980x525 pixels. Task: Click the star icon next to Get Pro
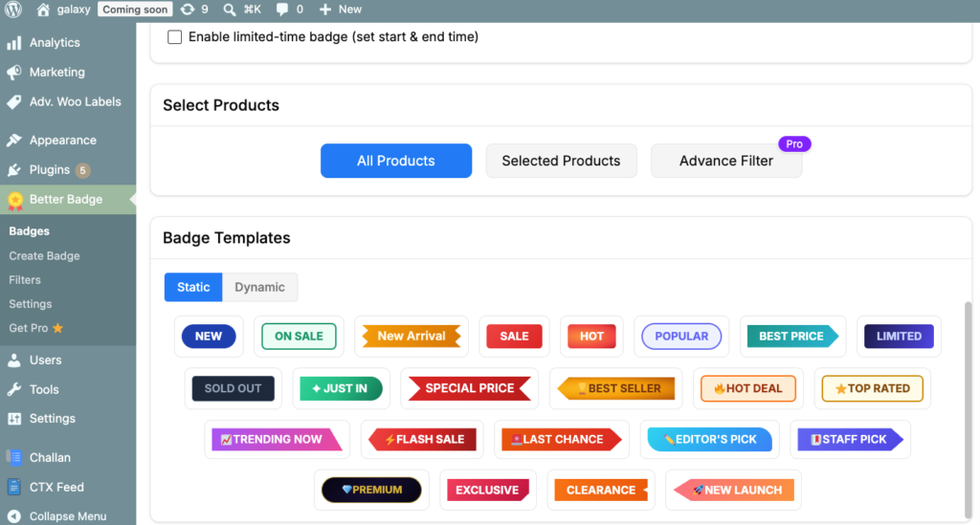(57, 328)
